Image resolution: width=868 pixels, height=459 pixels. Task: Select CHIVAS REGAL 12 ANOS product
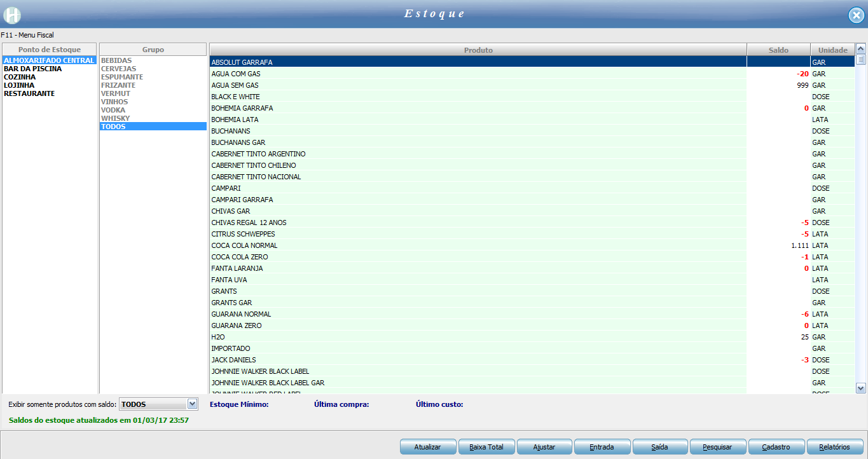pyautogui.click(x=532, y=223)
